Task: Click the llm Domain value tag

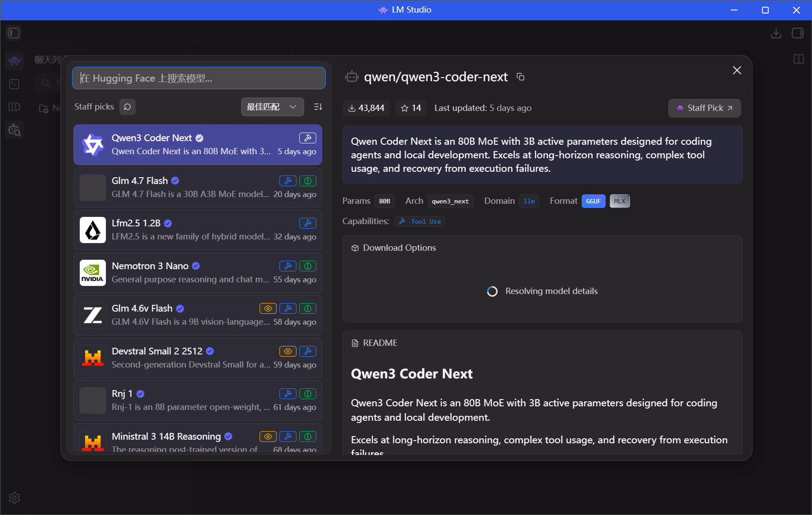Action: click(x=529, y=201)
